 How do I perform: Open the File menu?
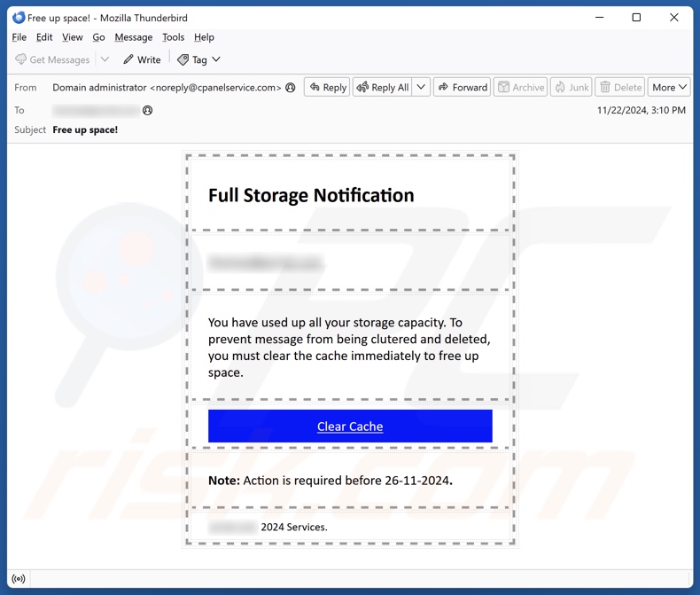19,37
